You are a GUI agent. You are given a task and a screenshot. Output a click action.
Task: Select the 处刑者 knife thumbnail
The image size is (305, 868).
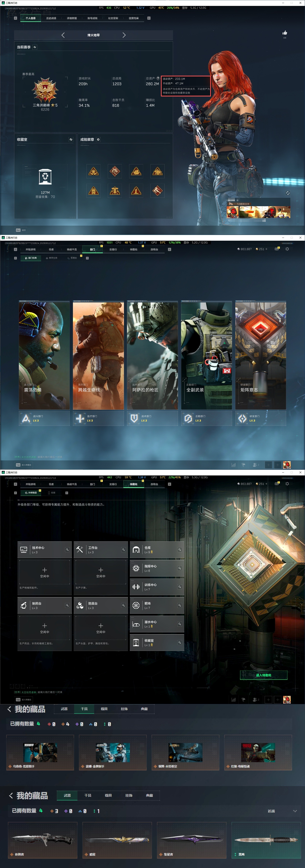tap(43, 840)
